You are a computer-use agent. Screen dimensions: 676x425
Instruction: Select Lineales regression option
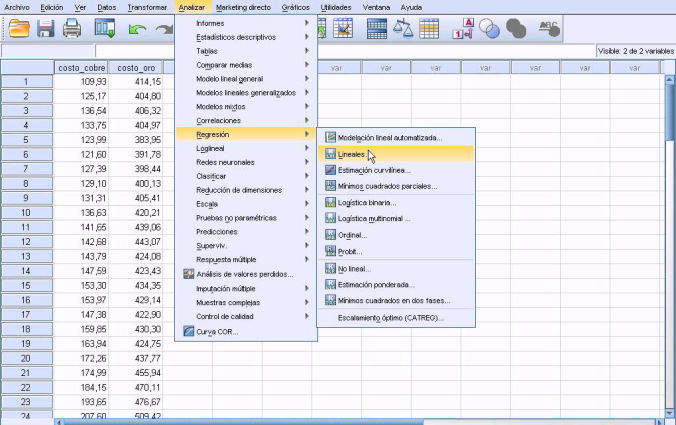click(x=396, y=154)
